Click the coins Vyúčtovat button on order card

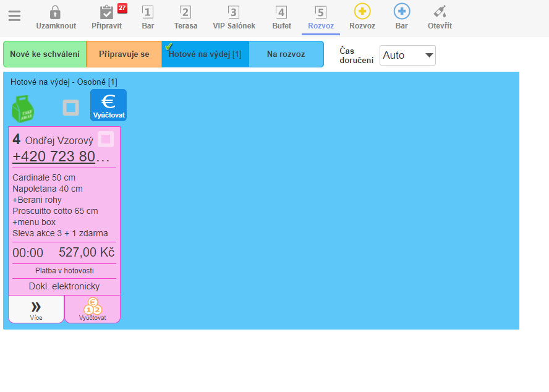(x=92, y=309)
